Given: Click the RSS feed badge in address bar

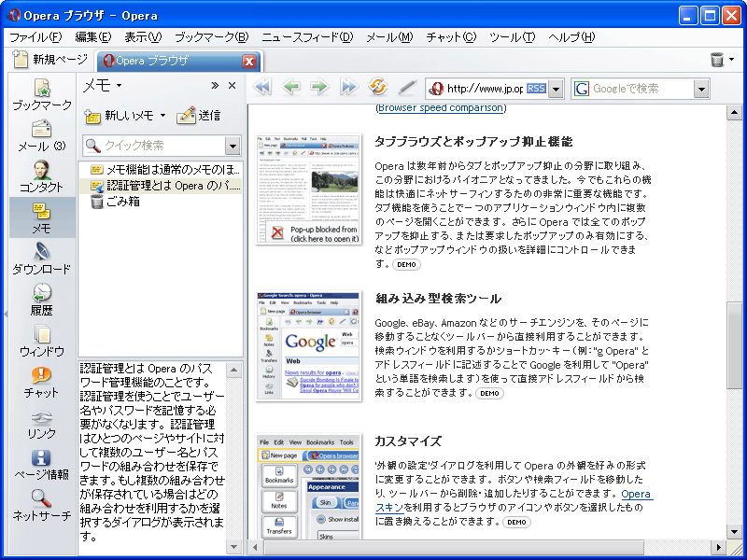Looking at the screenshot, I should pos(536,88).
